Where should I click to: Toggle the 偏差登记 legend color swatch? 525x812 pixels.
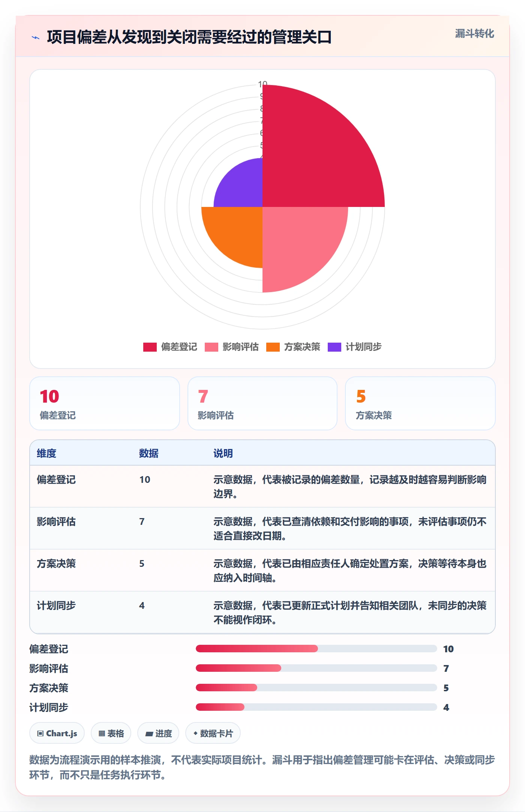[x=150, y=347]
